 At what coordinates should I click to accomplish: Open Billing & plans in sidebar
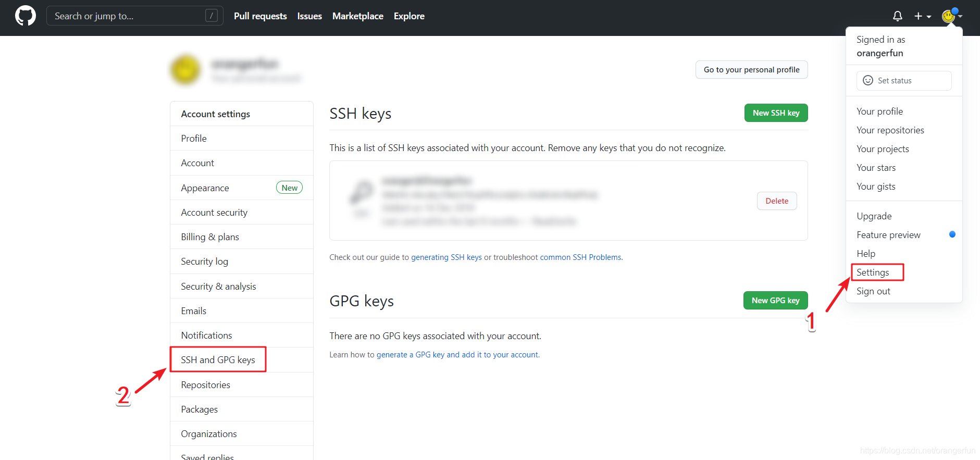pos(242,237)
